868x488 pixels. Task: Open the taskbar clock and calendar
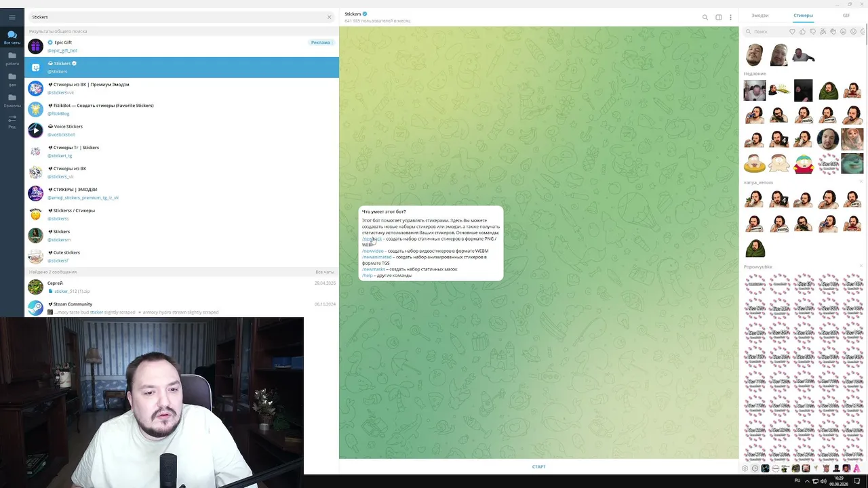point(839,481)
